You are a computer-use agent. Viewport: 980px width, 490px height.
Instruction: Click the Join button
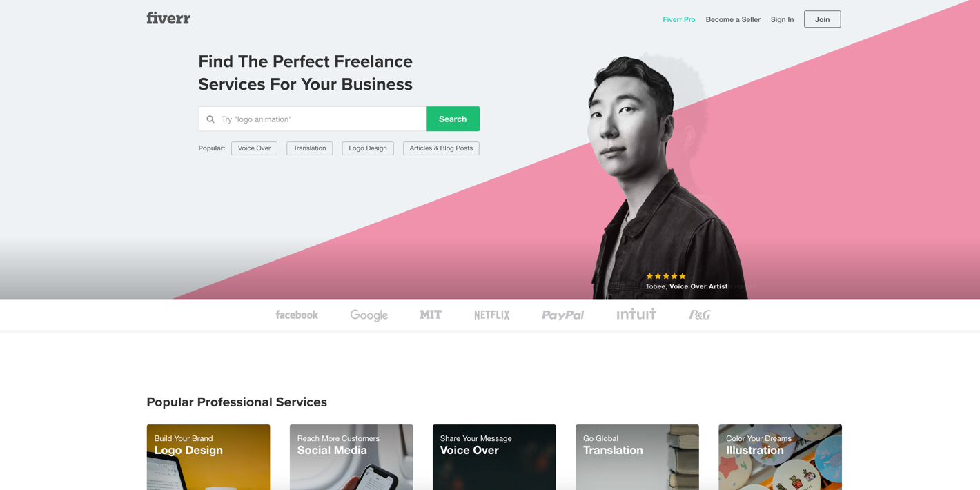(x=822, y=19)
